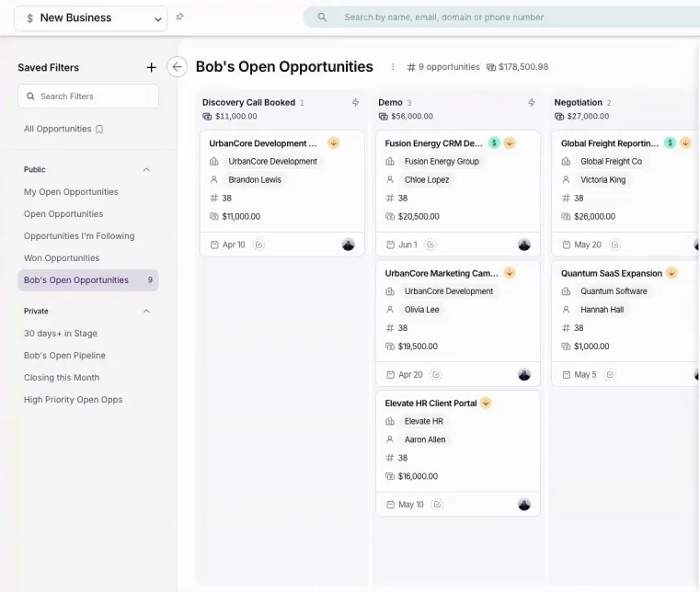This screenshot has height=592, width=700.
Task: Add a new saved filter
Action: coord(152,67)
